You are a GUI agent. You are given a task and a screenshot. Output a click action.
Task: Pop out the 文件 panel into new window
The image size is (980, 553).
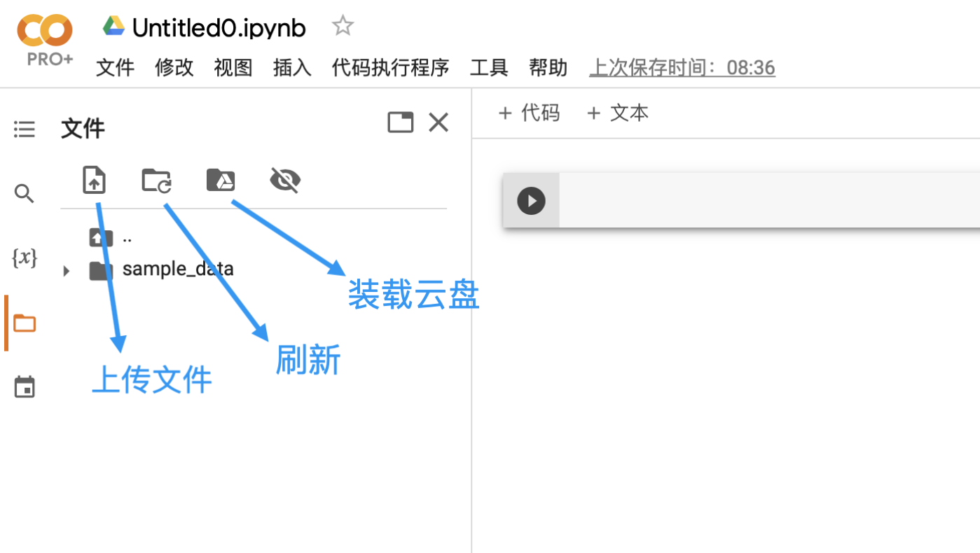pyautogui.click(x=400, y=122)
